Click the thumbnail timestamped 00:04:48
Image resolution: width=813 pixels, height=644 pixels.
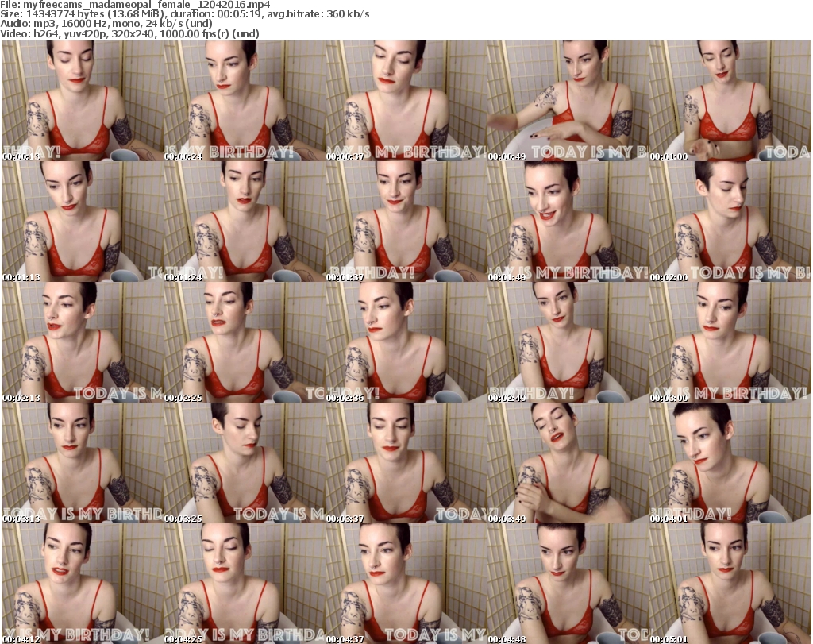pyautogui.click(x=568, y=584)
